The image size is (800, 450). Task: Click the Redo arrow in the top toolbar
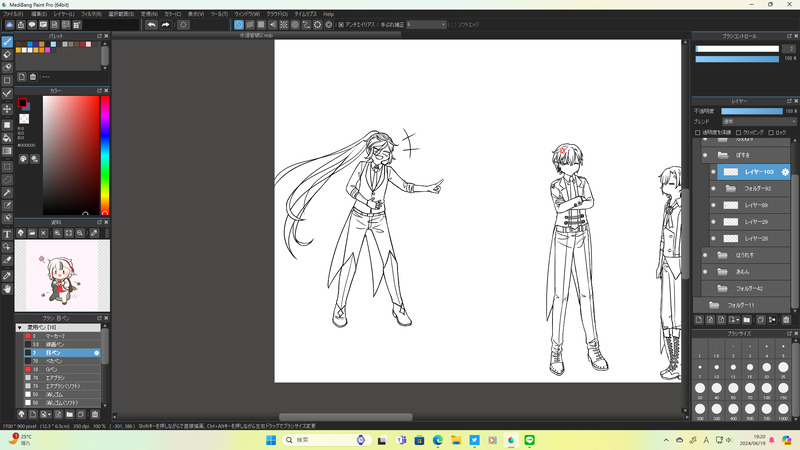click(166, 24)
